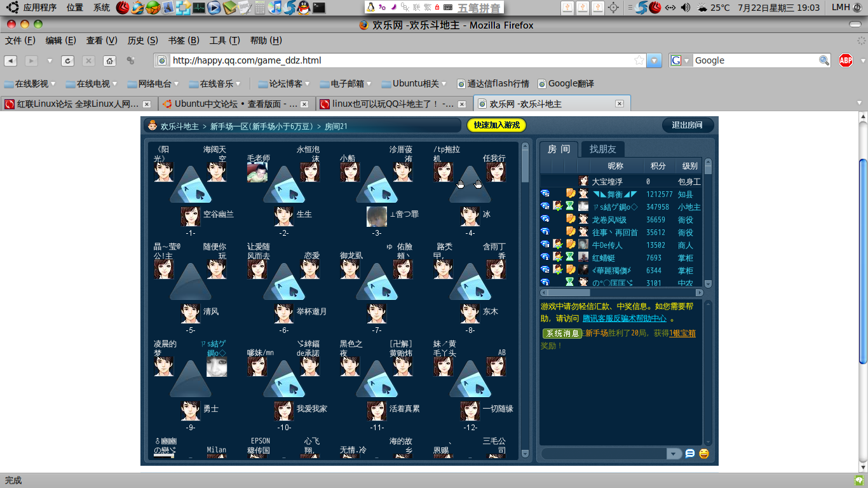Expand the 在线影视 bookmark folder
Image resolution: width=868 pixels, height=488 pixels.
(x=30, y=83)
